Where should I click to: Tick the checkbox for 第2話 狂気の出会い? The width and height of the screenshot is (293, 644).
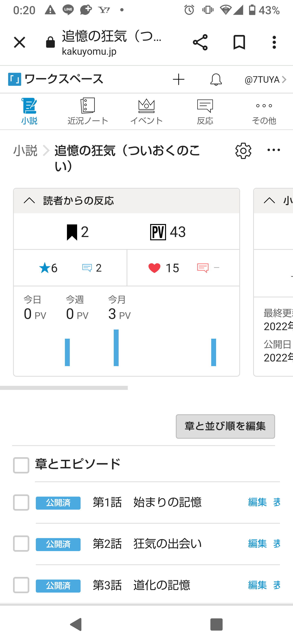pos(21,544)
